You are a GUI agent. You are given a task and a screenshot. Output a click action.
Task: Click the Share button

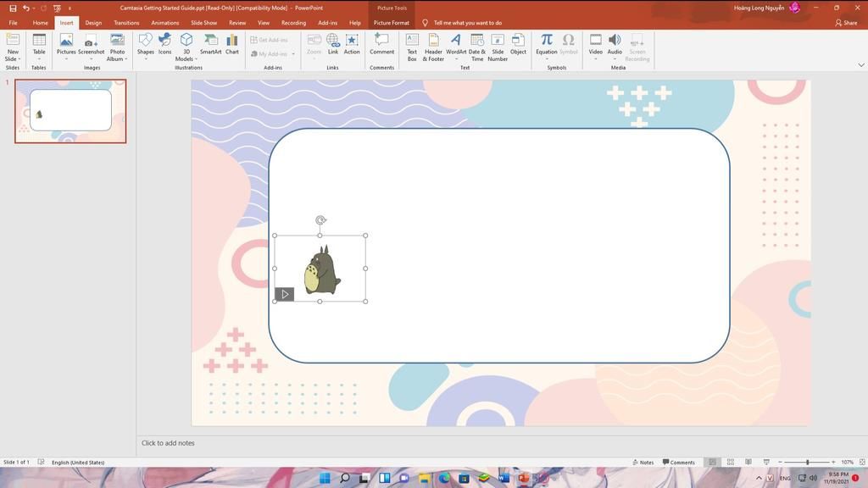tap(846, 23)
